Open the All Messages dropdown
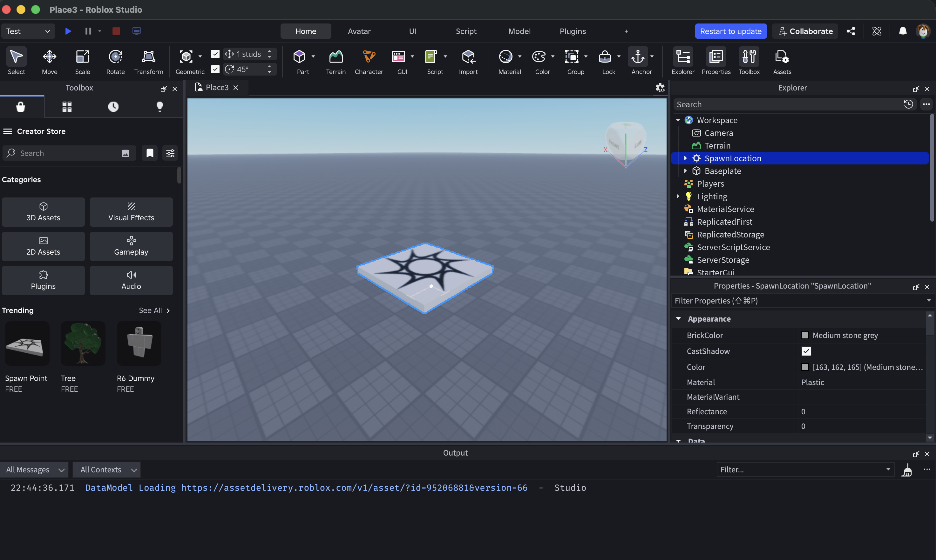 (34, 470)
